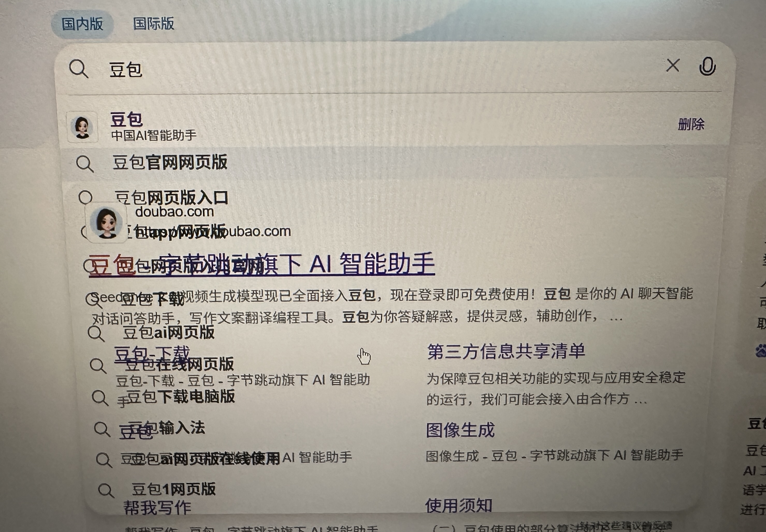Select suggestion 豆包ai网页版

(x=169, y=332)
